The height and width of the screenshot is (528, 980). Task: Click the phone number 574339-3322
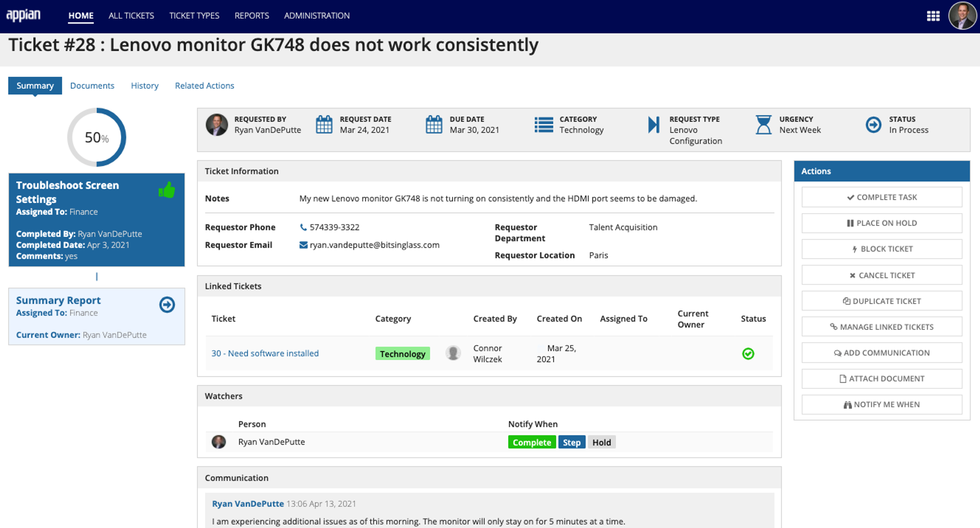click(x=334, y=227)
